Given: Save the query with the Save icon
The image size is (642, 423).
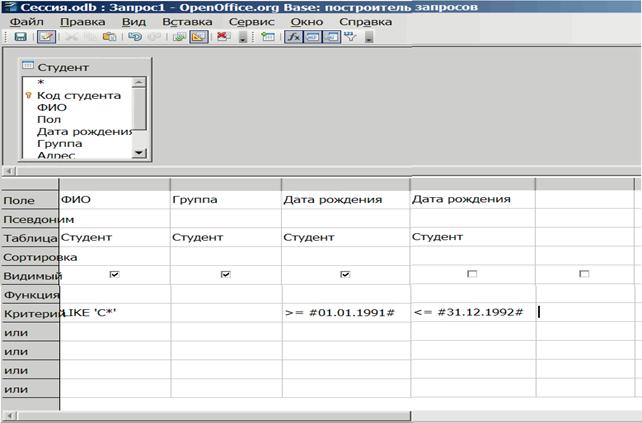Looking at the screenshot, I should click(x=20, y=37).
